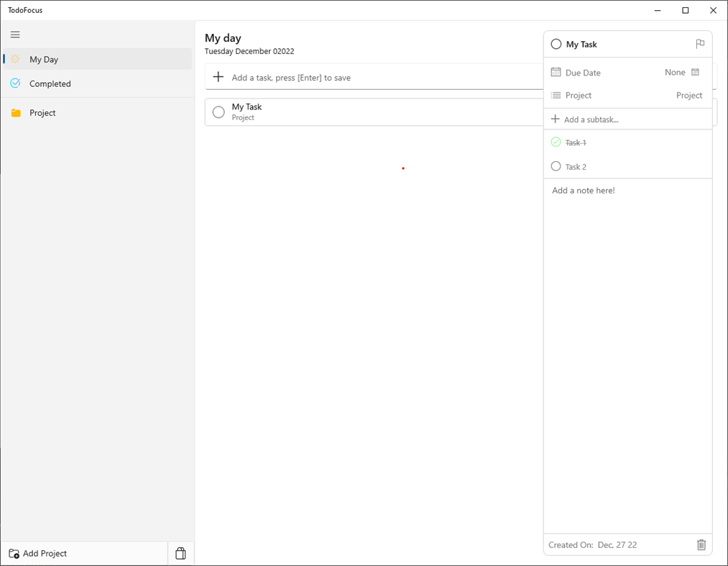This screenshot has height=566, width=728.
Task: Flag My Task as important
Action: pos(700,44)
